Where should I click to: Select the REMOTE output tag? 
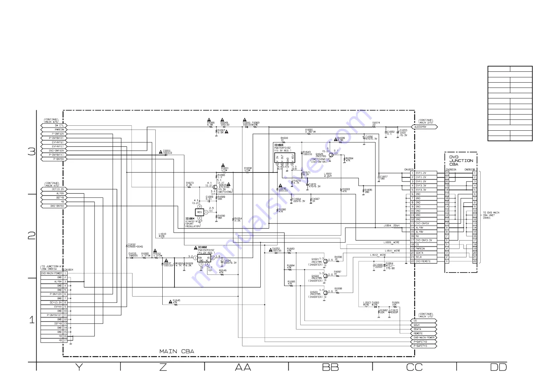pyautogui.click(x=424, y=333)
